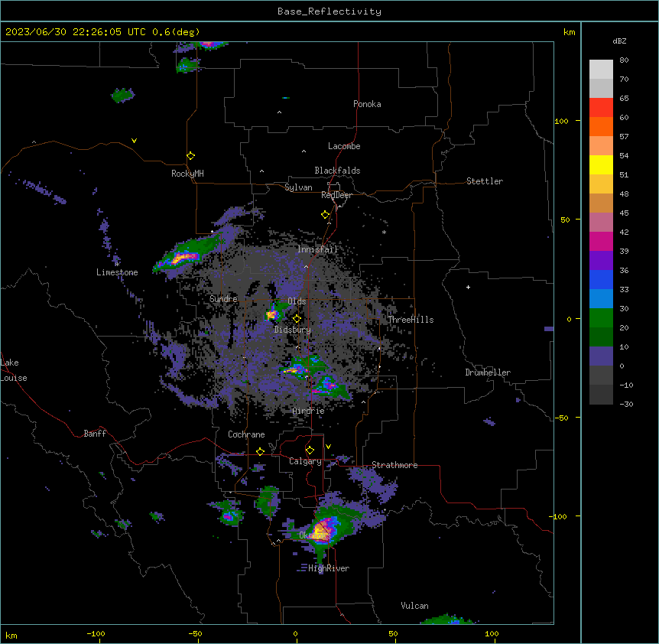Click the Olds city label
659x644 pixels.
[x=297, y=301]
